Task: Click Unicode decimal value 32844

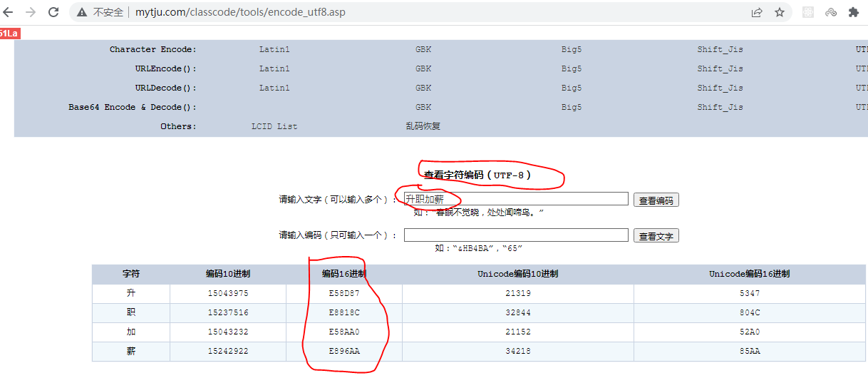Action: pyautogui.click(x=518, y=312)
